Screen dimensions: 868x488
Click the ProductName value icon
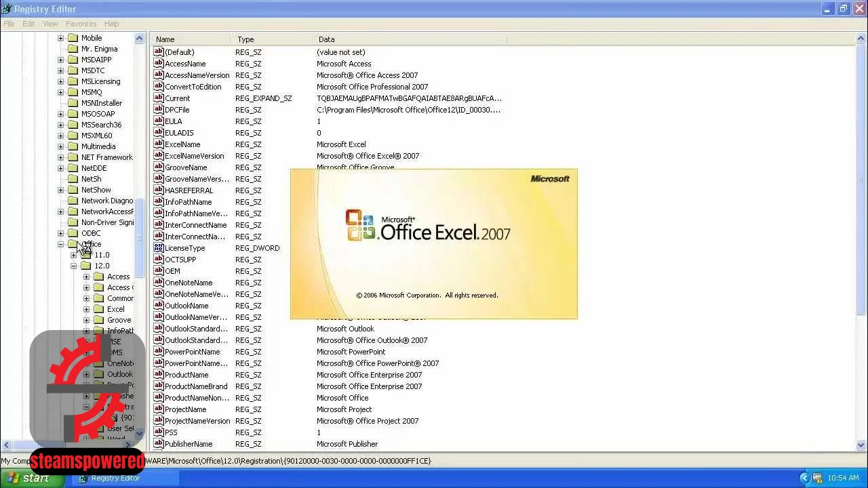point(159,374)
